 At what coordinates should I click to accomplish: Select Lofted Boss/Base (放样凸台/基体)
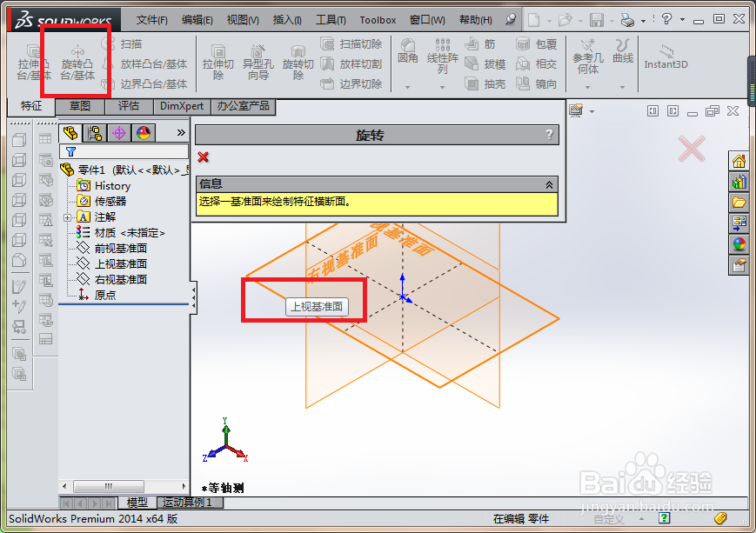click(x=144, y=64)
